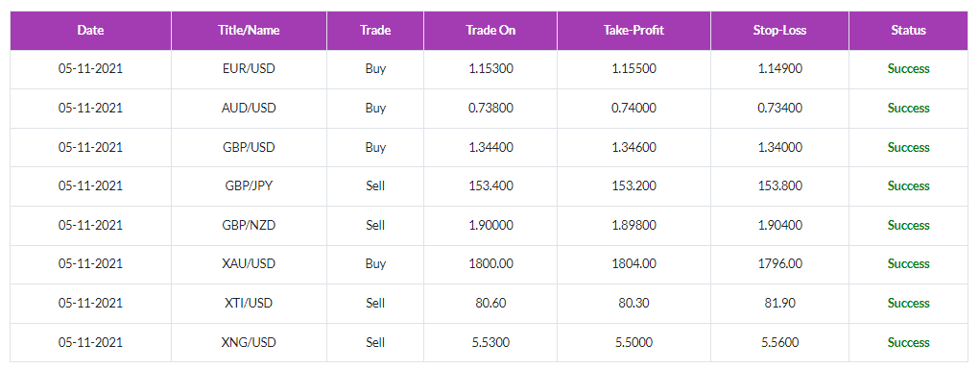Select the Take-Profit column header
This screenshot has height=370, width=980.
tap(633, 30)
